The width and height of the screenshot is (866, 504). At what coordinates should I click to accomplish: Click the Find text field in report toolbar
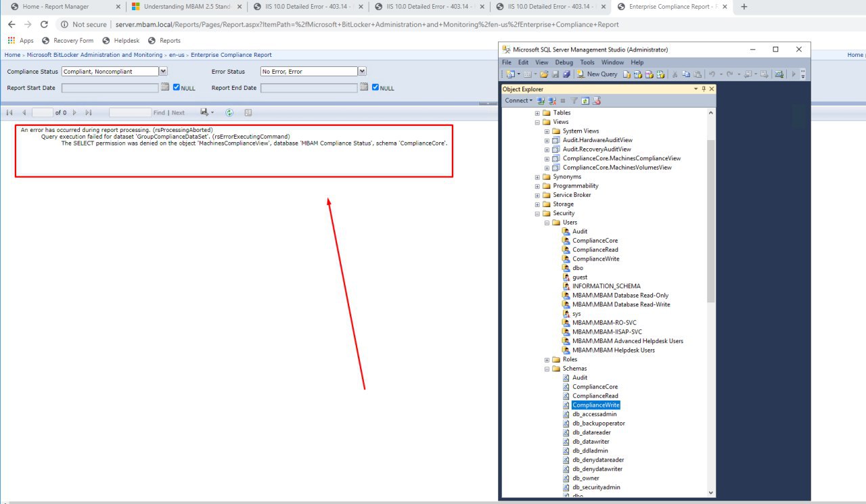pos(130,112)
